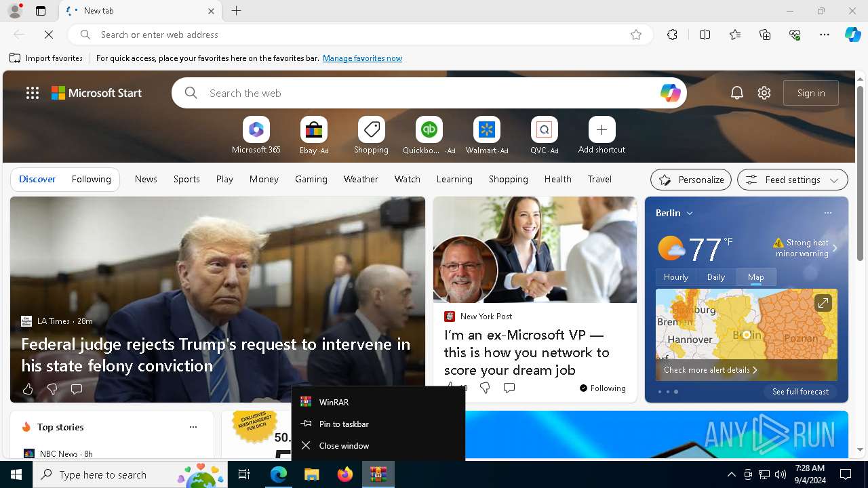Toggle Edge split screen
Image resolution: width=868 pixels, height=488 pixels.
705,35
